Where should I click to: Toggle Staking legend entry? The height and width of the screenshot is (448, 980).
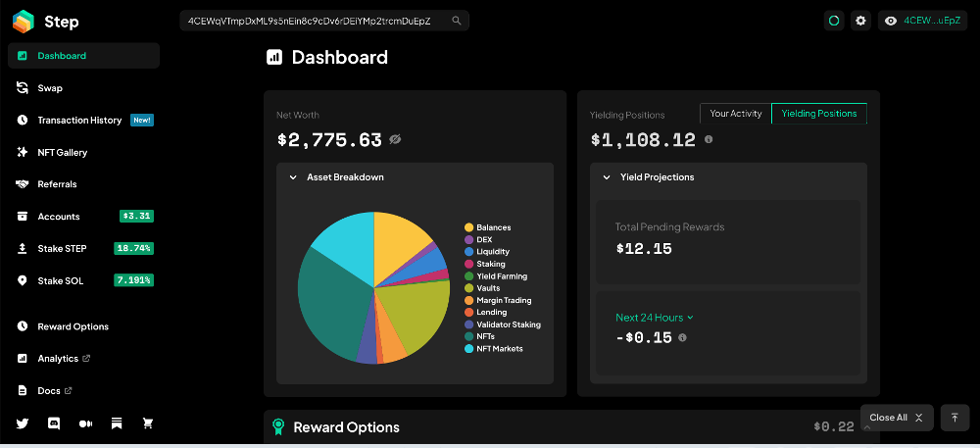click(485, 264)
